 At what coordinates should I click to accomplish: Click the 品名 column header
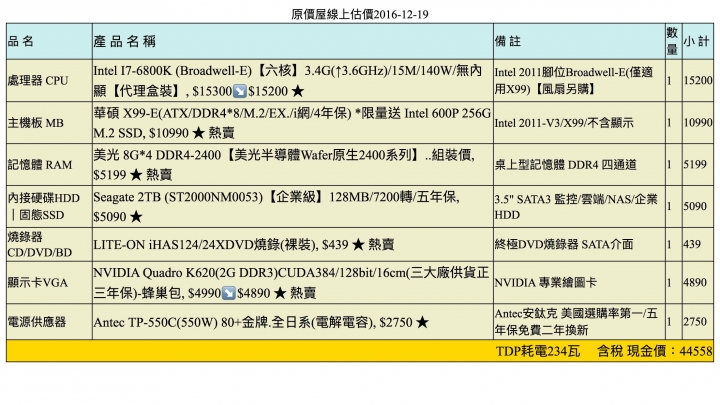pos(21,41)
